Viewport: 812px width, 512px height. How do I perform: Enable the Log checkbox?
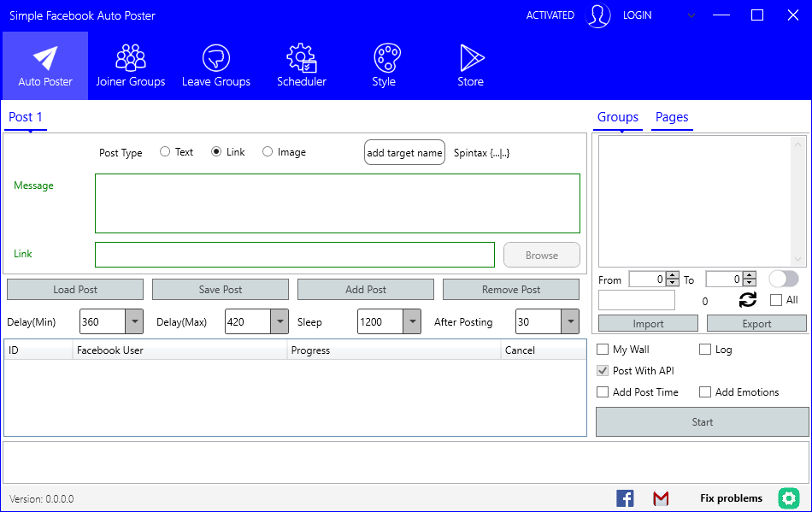[x=705, y=350]
